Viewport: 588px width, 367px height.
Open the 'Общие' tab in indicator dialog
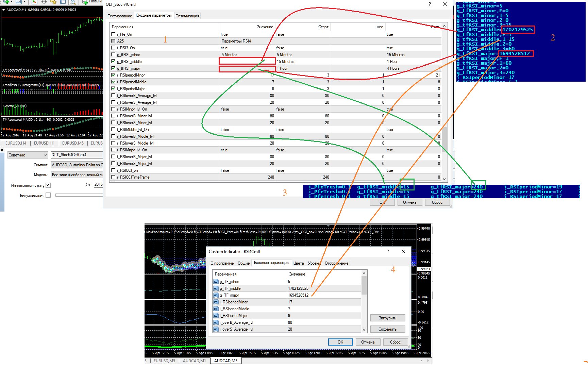243,263
